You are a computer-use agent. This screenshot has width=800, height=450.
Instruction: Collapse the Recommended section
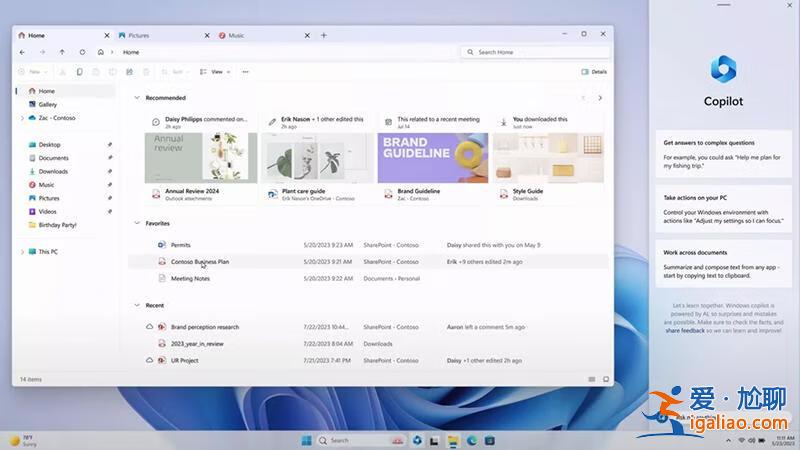pyautogui.click(x=137, y=98)
